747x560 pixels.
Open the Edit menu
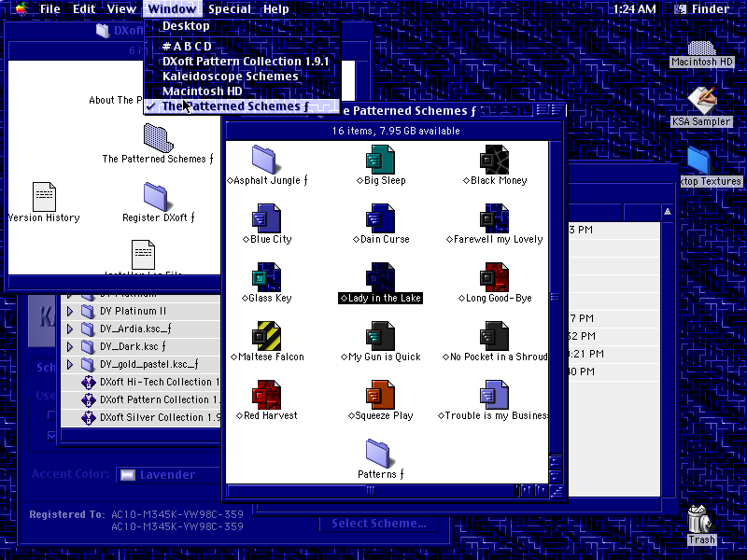click(84, 8)
